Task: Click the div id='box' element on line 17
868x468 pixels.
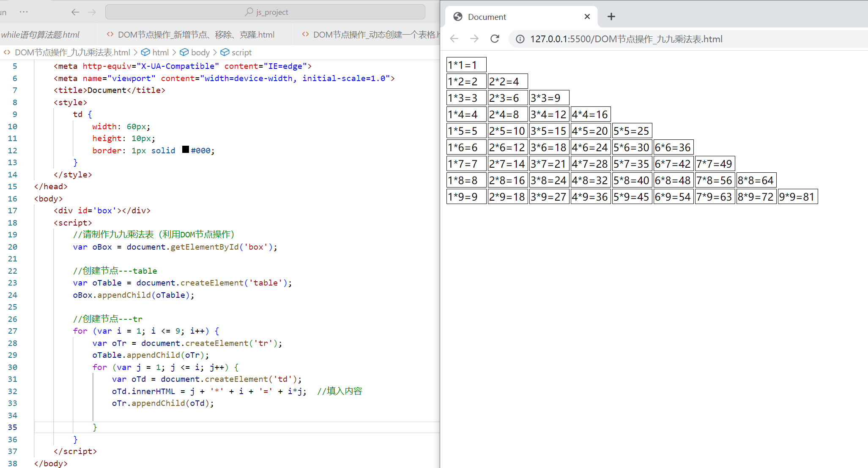Action: pos(102,210)
